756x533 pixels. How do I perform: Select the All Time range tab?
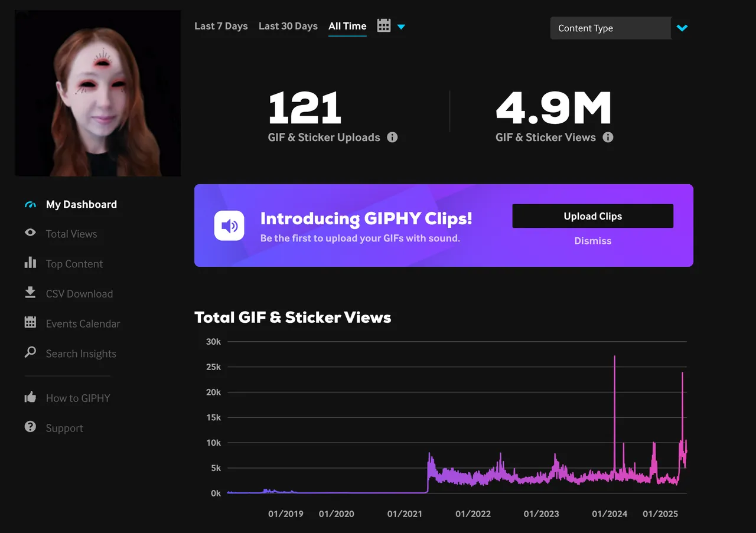347,26
